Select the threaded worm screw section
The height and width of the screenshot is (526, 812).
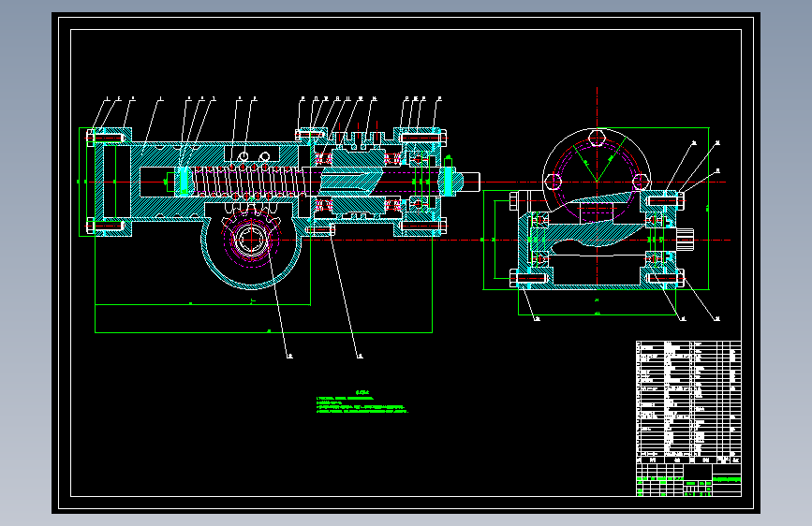coord(245,181)
